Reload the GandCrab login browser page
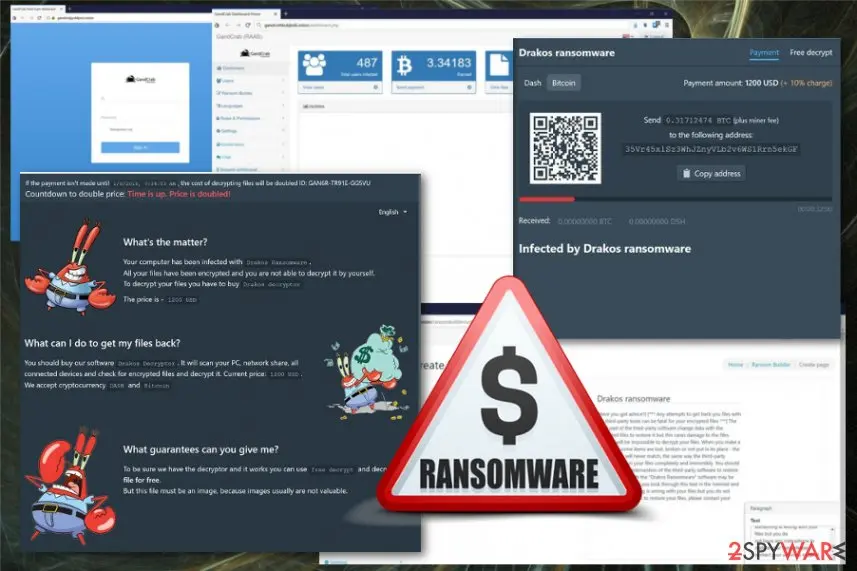The width and height of the screenshot is (857, 571). point(39,18)
